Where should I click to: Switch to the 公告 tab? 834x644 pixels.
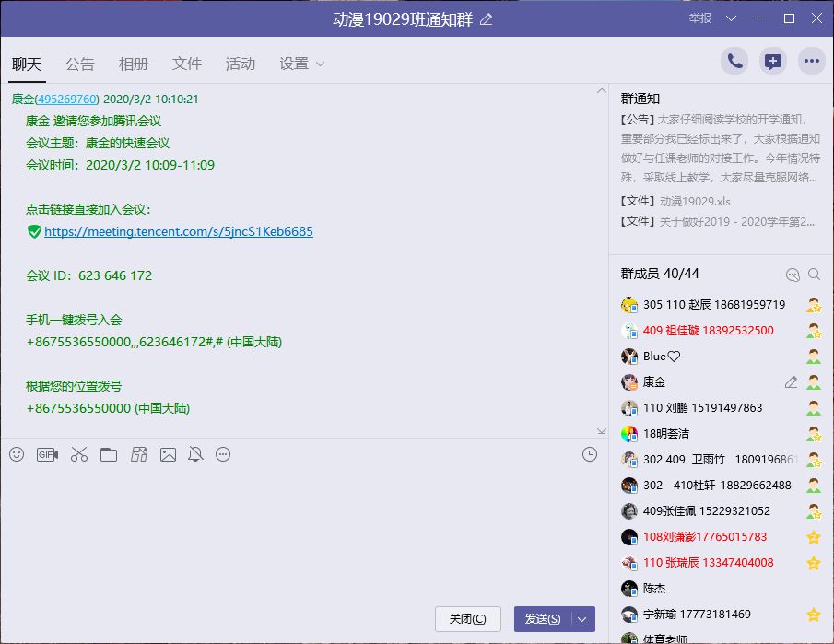pyautogui.click(x=80, y=64)
